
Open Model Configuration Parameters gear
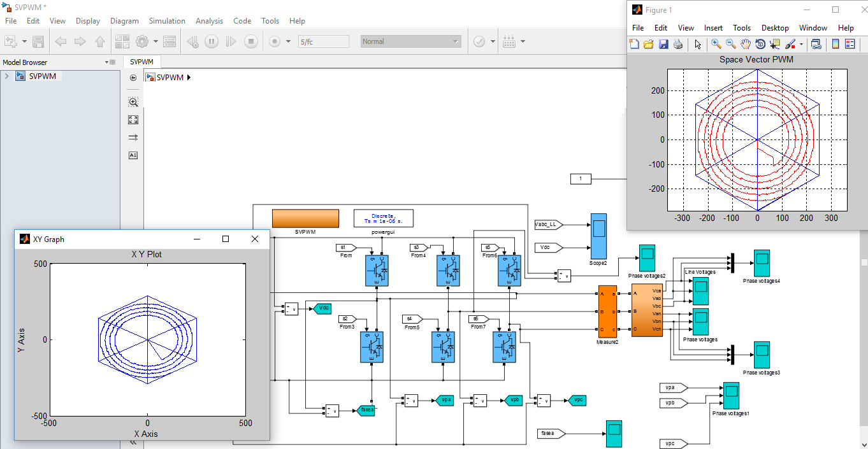coord(141,41)
